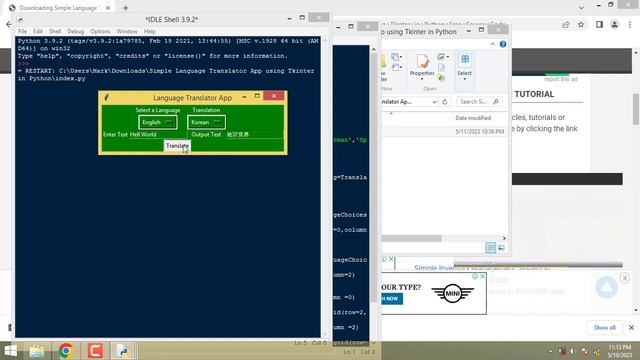
Task: Sort by Date modified column header
Action: (473, 118)
